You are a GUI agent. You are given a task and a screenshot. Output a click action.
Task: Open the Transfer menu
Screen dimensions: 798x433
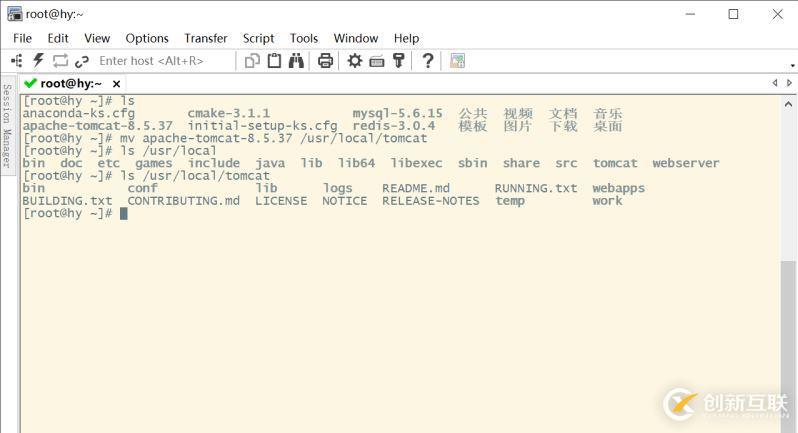point(206,38)
